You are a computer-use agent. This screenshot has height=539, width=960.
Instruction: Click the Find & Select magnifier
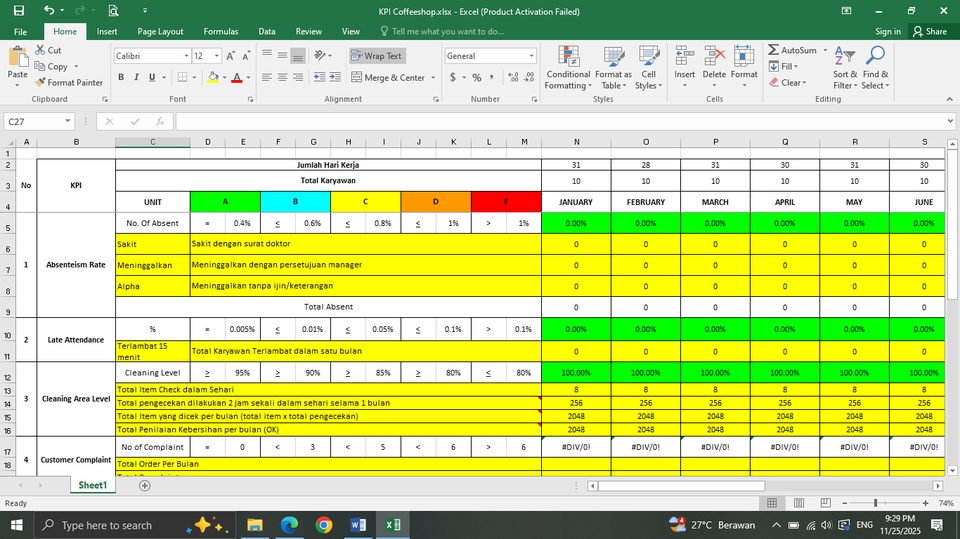875,68
